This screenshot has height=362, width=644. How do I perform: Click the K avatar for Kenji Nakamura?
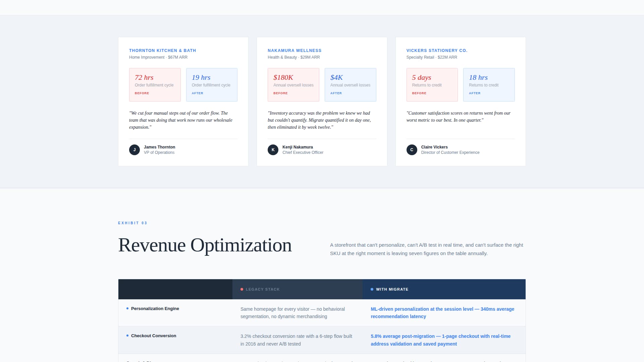(x=273, y=150)
